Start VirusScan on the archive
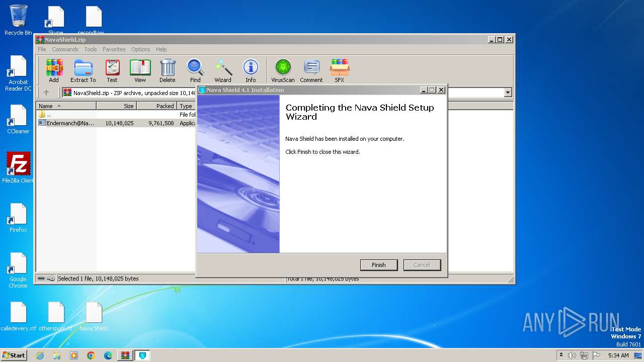Viewport: 644px width, 362px height. pos(283,70)
